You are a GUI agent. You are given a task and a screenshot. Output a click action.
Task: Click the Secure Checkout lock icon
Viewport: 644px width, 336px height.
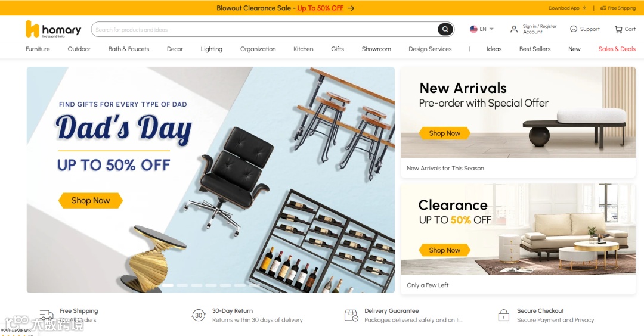[503, 315]
